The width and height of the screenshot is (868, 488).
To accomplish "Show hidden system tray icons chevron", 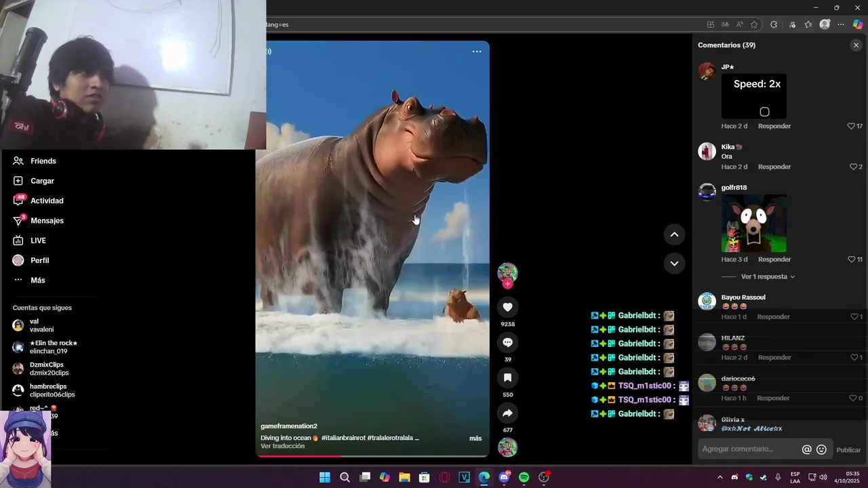I will click(x=719, y=477).
